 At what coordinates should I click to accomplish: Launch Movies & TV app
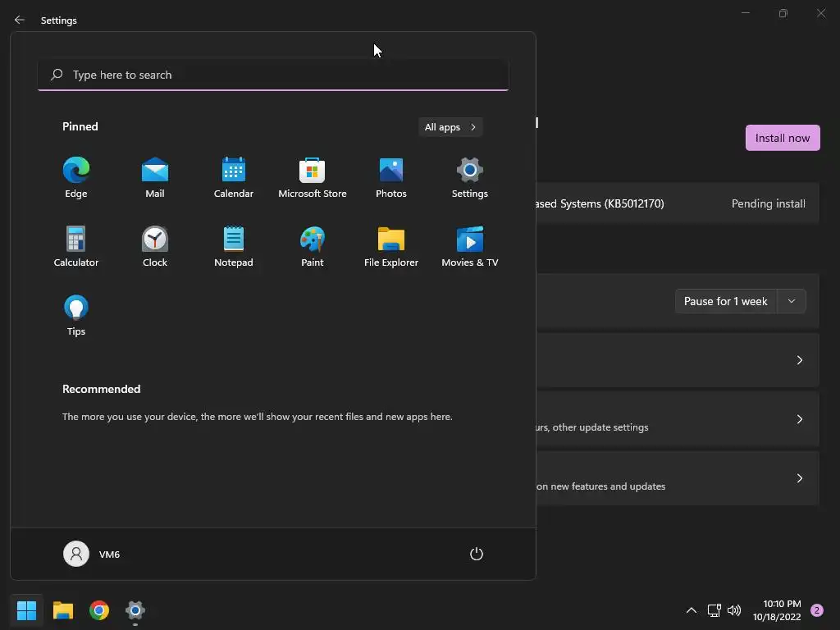pos(470,246)
